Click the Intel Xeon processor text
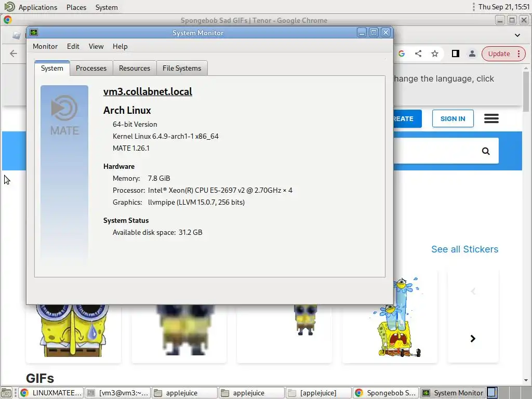532x399 pixels. [220, 190]
